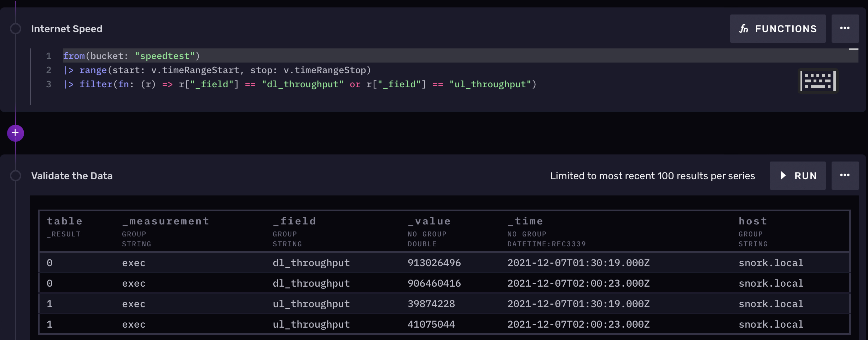Select the _field column header
Viewport: 868px width, 340px height.
click(x=294, y=221)
